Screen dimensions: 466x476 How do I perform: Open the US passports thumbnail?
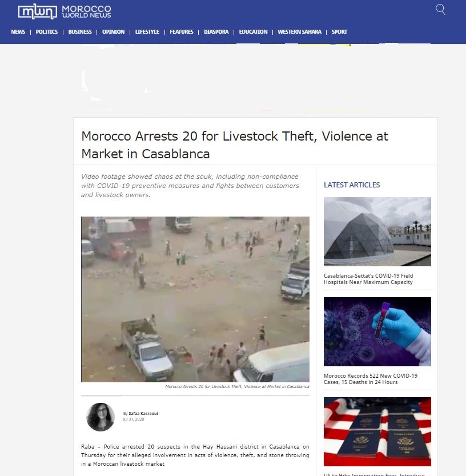pos(377,431)
